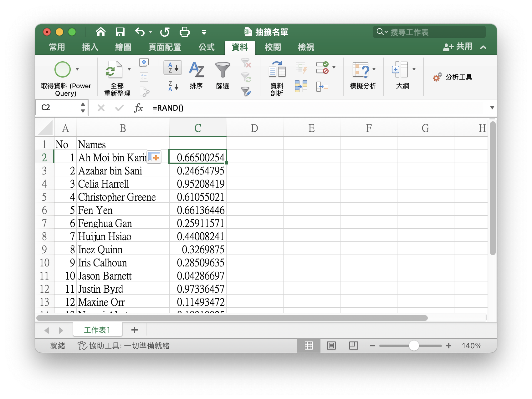Open the 繪圖 (Draw) tab

click(x=123, y=47)
